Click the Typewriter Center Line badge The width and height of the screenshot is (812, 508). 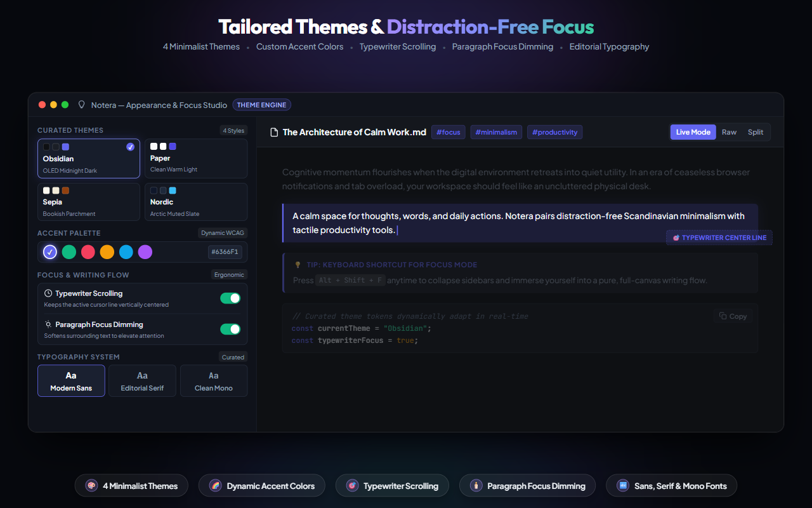pyautogui.click(x=719, y=237)
